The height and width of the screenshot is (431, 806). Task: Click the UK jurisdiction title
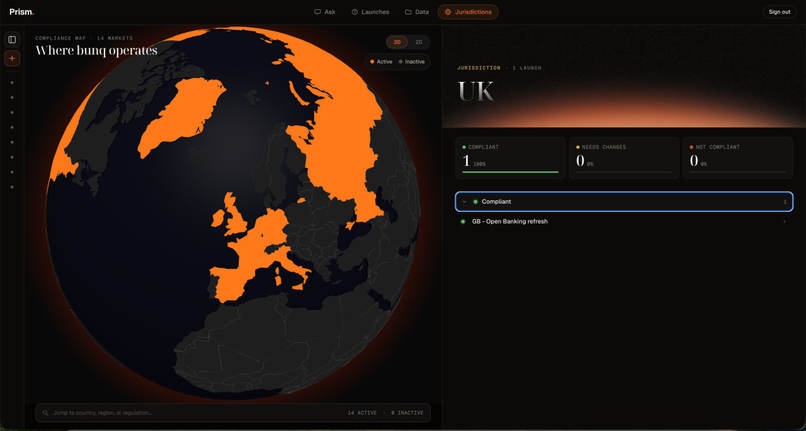[476, 91]
